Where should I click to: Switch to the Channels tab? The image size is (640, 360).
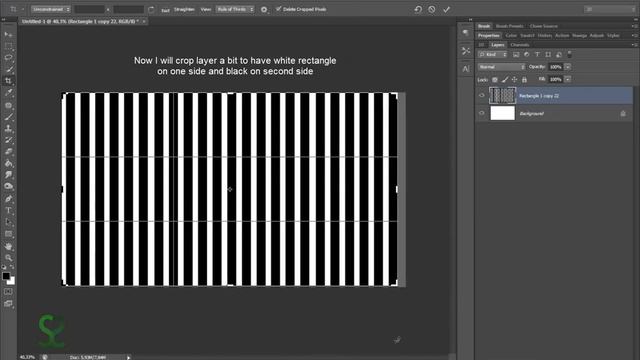pos(520,45)
